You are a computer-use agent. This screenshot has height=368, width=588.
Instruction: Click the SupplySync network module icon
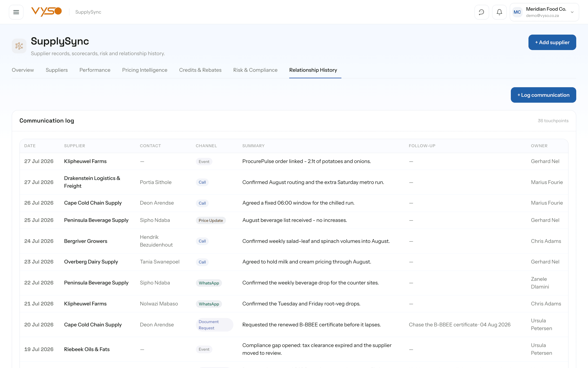[x=19, y=46]
